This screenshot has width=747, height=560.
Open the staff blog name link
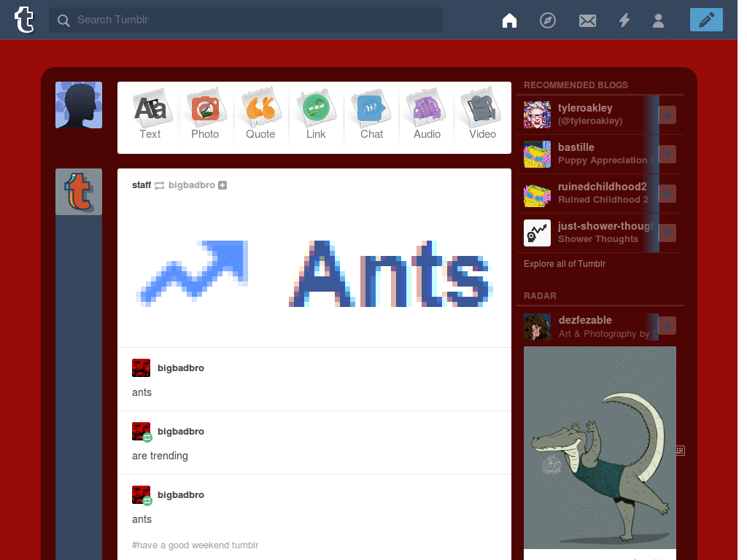pos(142,184)
